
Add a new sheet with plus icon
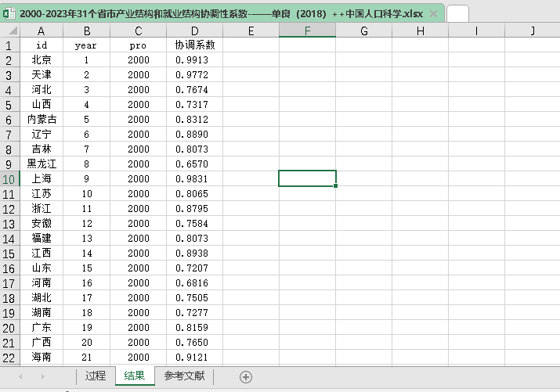pyautogui.click(x=246, y=377)
